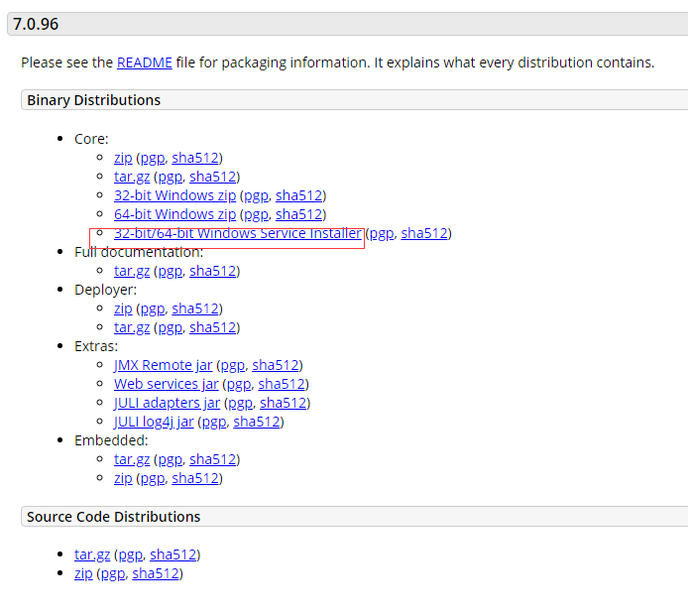Viewport: 688px width, 616px height.
Task: Download the 64-bit Windows zip
Action: pyautogui.click(x=174, y=214)
